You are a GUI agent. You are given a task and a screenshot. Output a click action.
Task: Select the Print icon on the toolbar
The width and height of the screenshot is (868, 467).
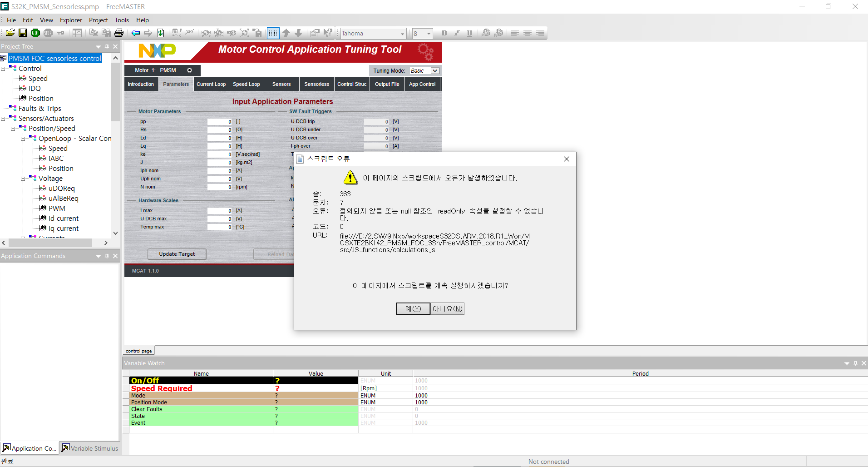pyautogui.click(x=118, y=33)
